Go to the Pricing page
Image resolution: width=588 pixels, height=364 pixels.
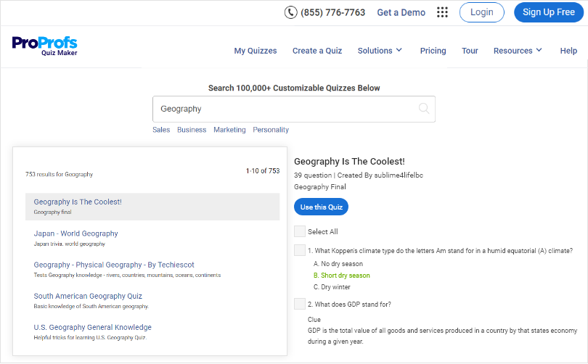433,51
